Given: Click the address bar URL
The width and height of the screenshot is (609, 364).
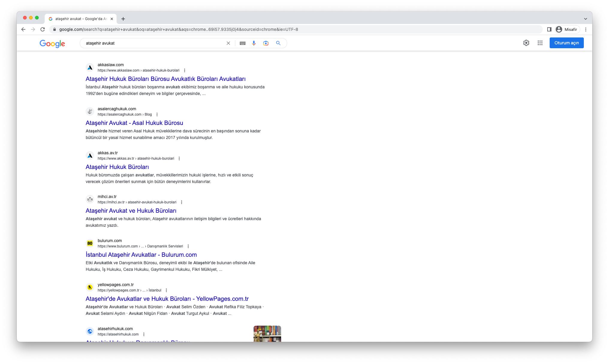Looking at the screenshot, I should coord(179,29).
